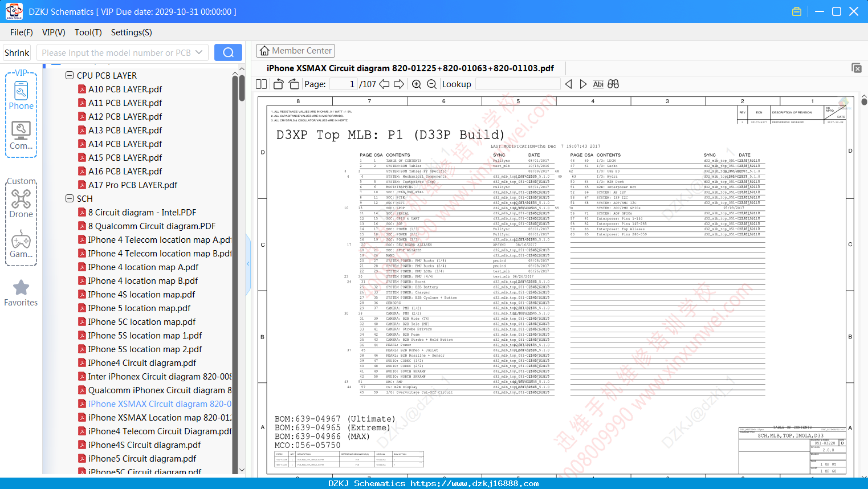Open A12 PCB LAYER.pdf

pyautogui.click(x=125, y=116)
